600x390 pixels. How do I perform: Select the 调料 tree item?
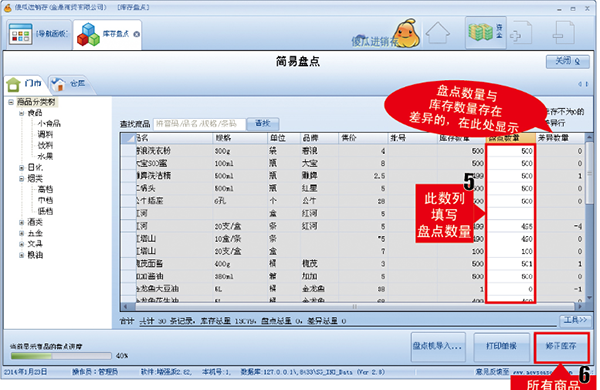pyautogui.click(x=45, y=135)
